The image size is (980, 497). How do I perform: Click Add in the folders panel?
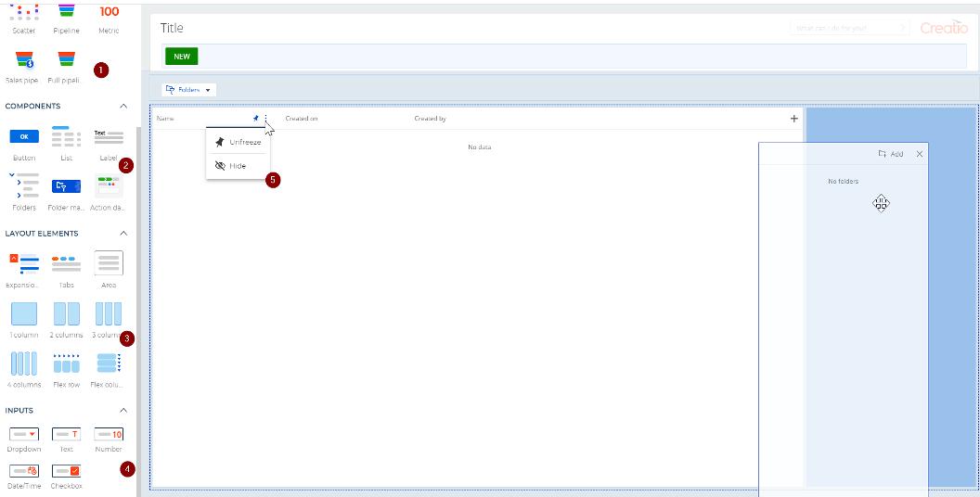point(891,154)
